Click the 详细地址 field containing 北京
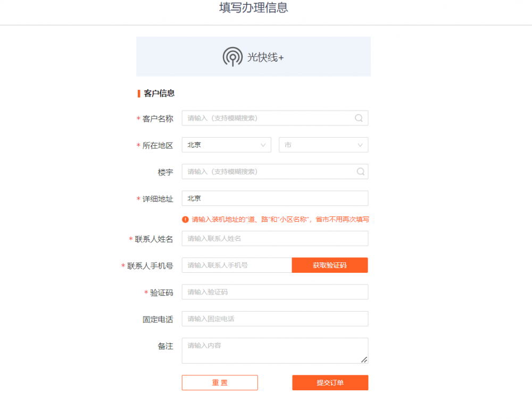This screenshot has width=532, height=419. [275, 198]
